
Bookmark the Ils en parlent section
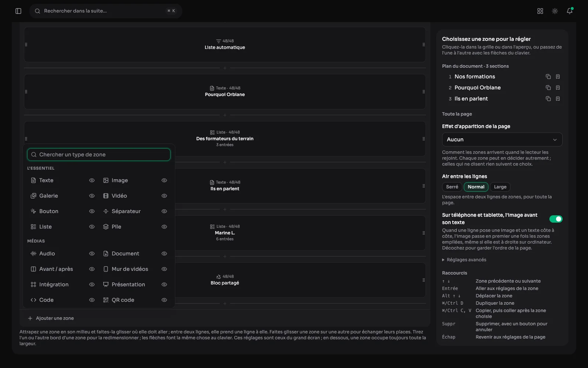coord(558,99)
